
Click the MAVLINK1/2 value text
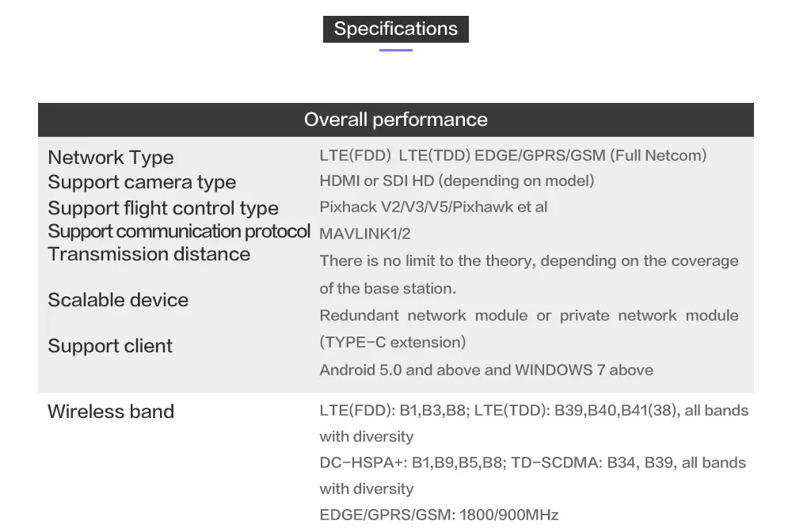pyautogui.click(x=364, y=234)
